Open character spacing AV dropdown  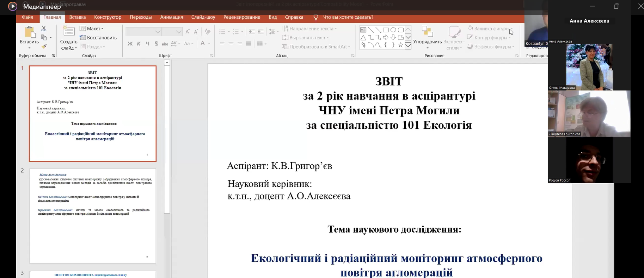(x=176, y=44)
